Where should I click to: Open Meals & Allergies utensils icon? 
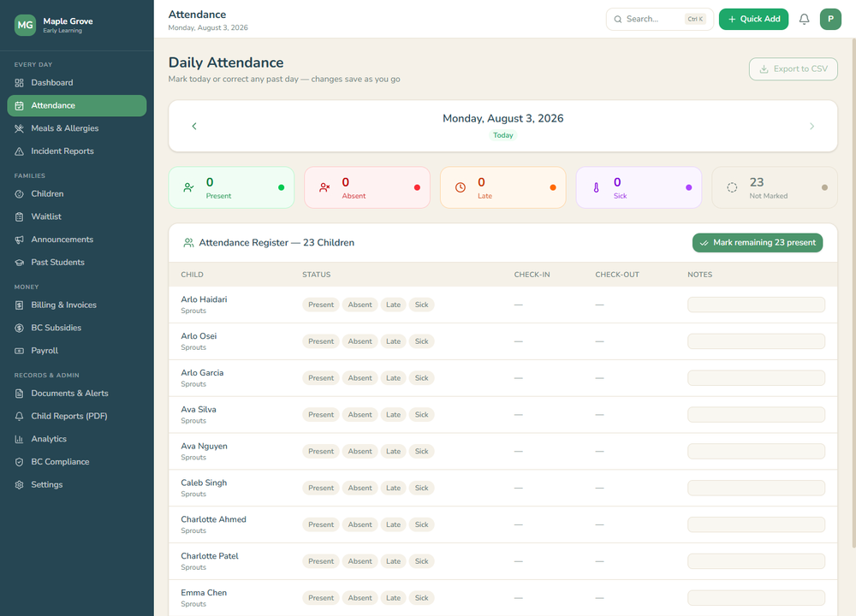point(19,129)
